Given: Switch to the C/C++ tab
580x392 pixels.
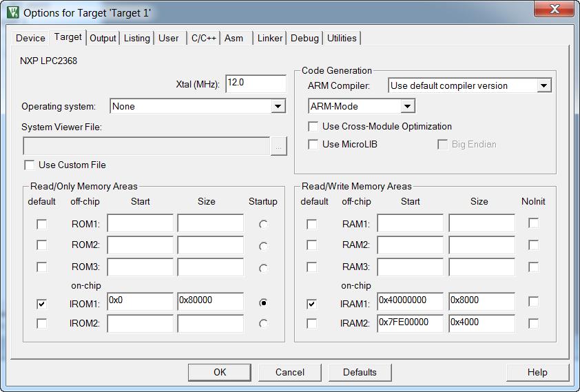Looking at the screenshot, I should tap(203, 38).
